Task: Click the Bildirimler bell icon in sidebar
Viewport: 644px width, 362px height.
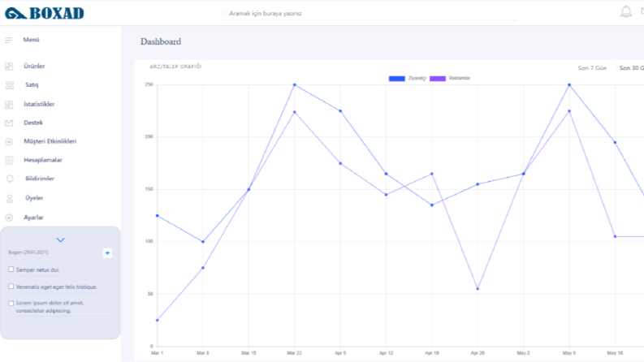Action: 10,179
